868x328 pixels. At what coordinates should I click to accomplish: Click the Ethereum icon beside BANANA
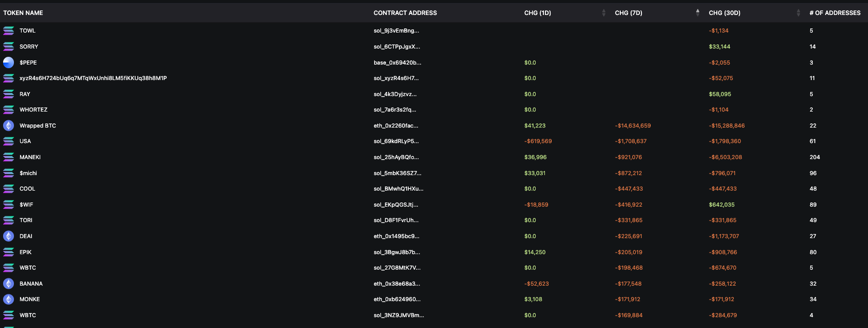tap(9, 284)
